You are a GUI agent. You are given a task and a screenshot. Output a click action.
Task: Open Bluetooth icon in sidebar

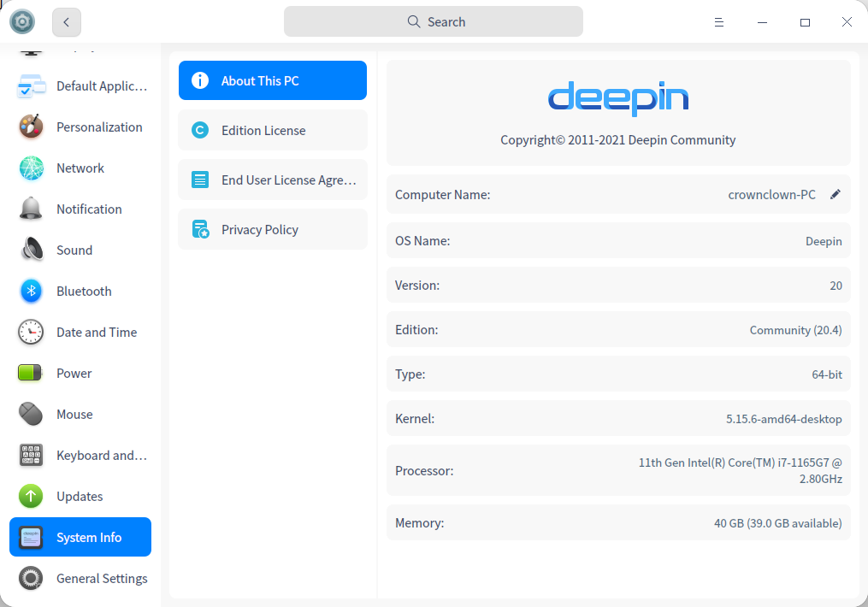coord(31,291)
